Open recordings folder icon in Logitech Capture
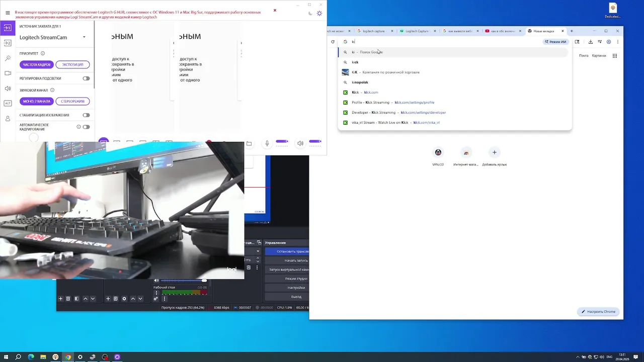 249,143
